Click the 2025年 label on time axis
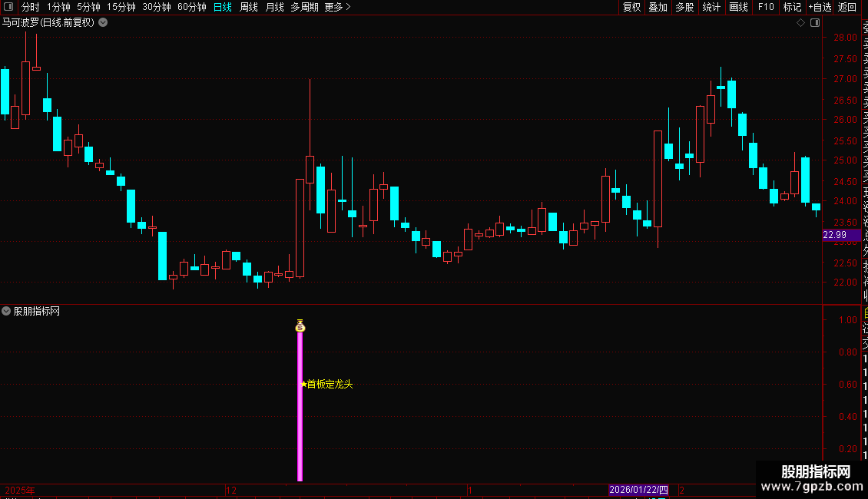 pos(20,490)
